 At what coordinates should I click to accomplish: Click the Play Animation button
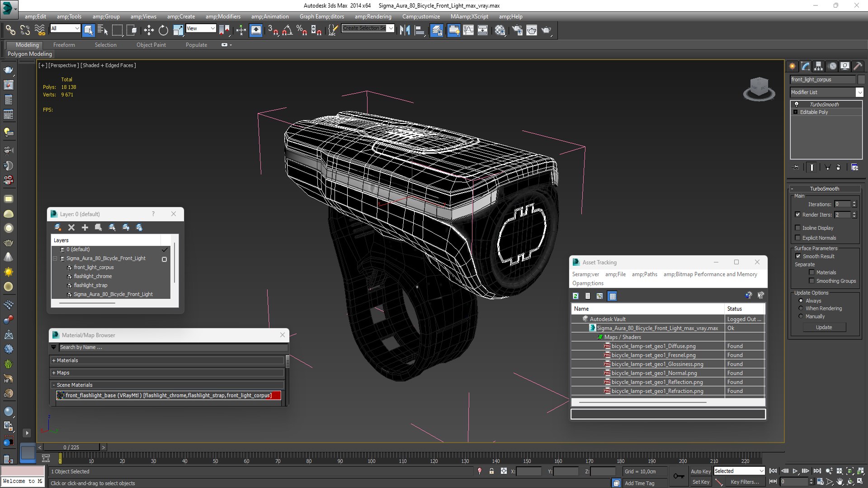[795, 471]
